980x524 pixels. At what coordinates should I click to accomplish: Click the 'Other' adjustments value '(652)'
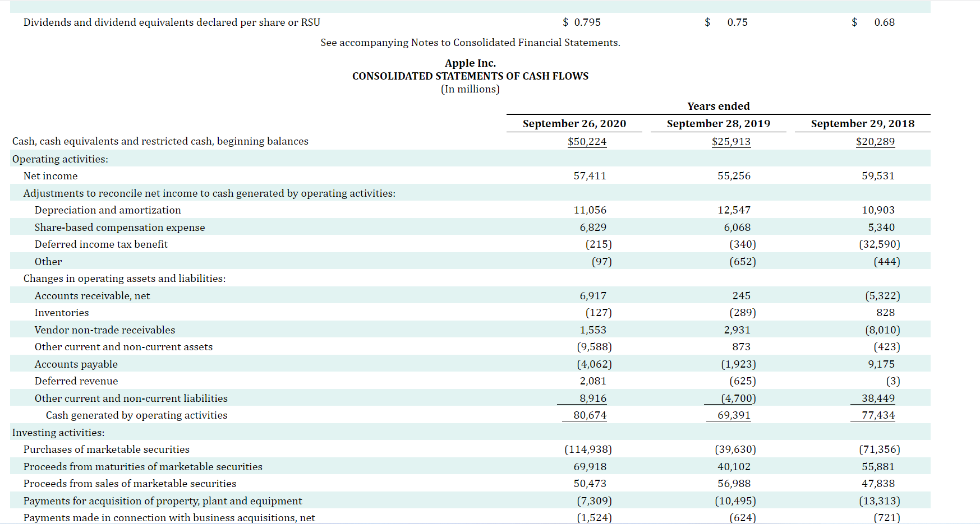click(x=742, y=262)
